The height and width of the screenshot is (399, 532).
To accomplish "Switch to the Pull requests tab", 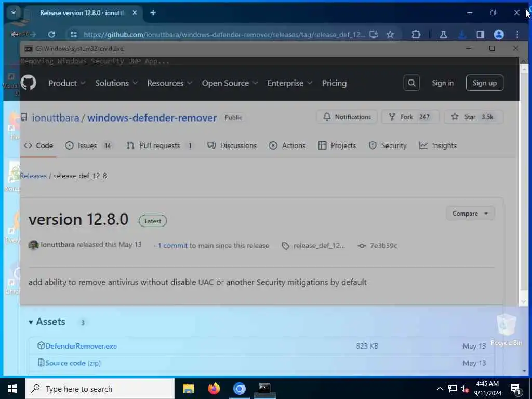I will click(159, 145).
